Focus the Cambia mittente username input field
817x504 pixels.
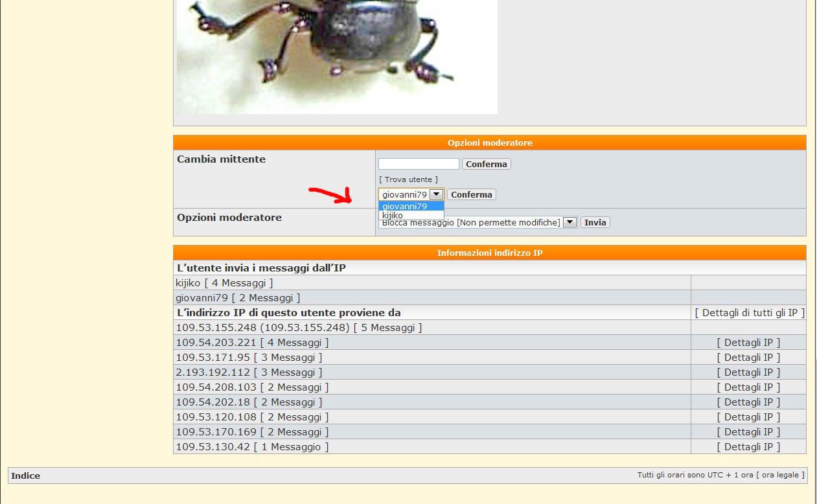419,164
